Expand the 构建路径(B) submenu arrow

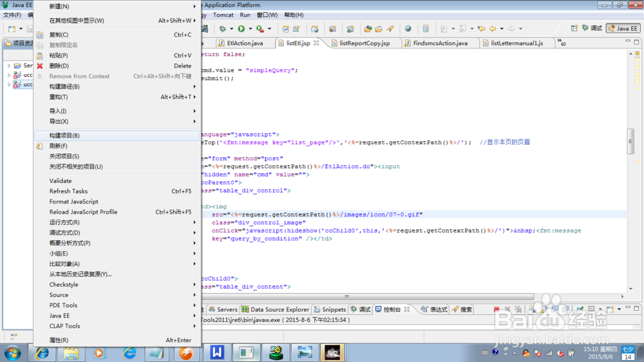point(194,87)
